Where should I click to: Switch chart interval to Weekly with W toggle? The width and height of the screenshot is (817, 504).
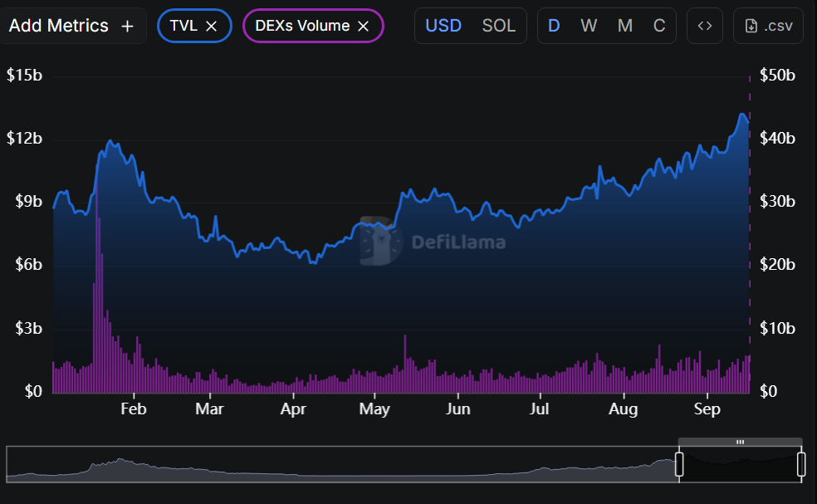(589, 26)
